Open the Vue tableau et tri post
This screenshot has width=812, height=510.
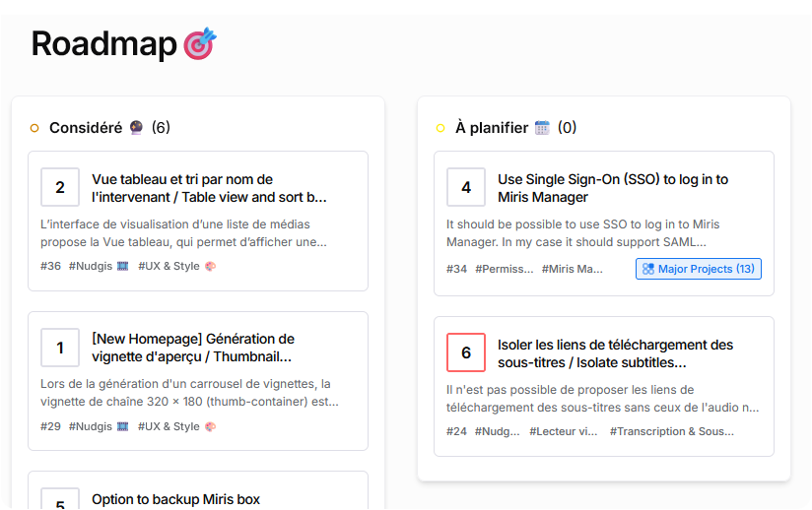208,188
